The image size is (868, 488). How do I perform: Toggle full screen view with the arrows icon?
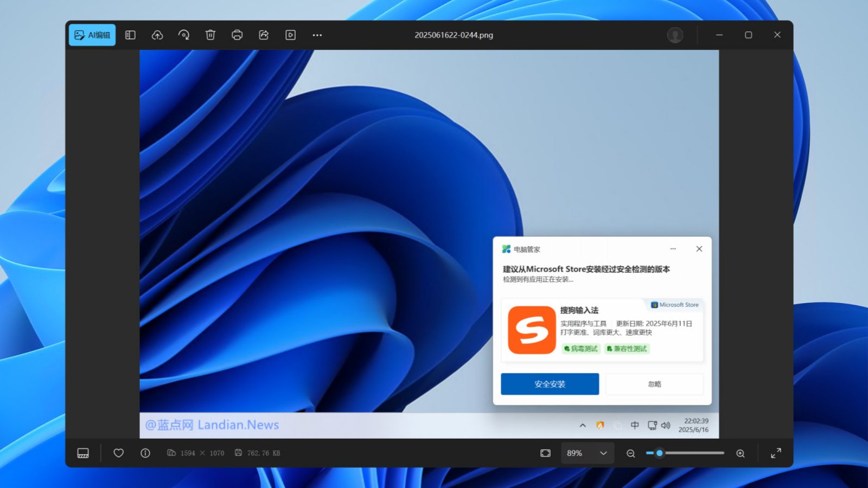click(x=776, y=453)
